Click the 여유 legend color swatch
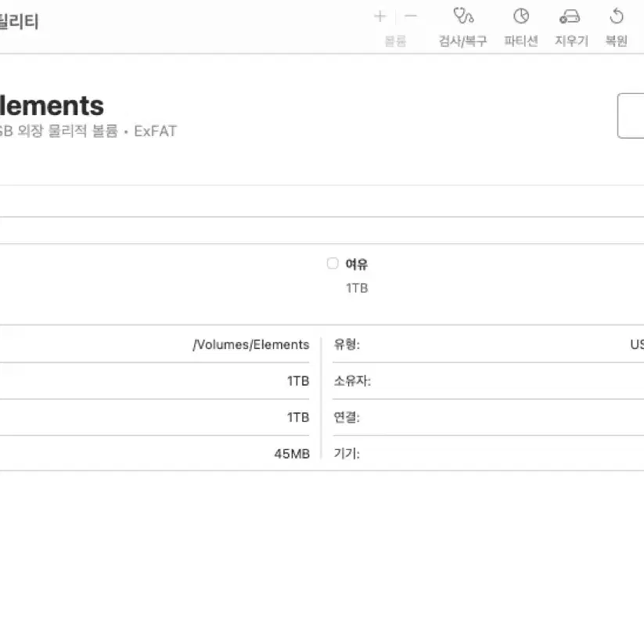 click(x=333, y=263)
